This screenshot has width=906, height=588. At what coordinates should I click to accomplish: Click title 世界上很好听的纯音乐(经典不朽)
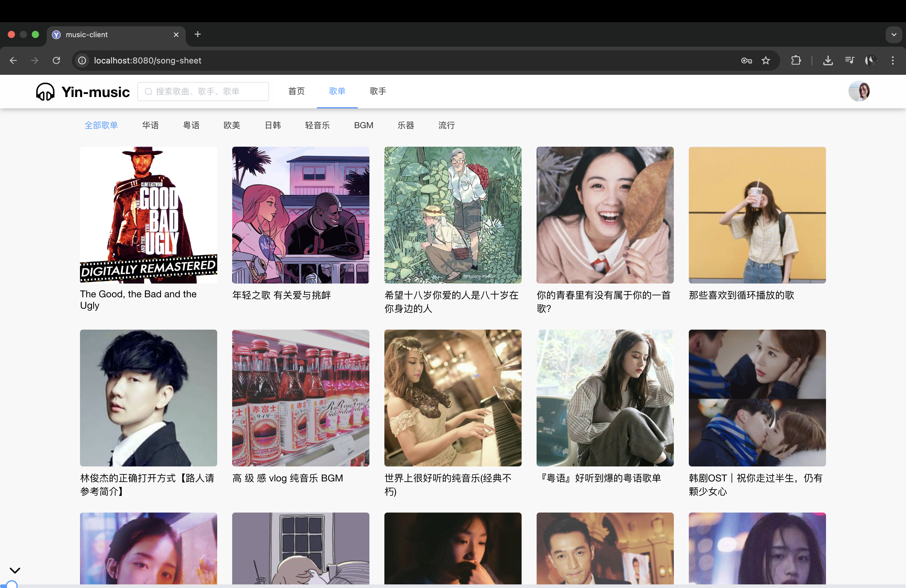coord(448,484)
